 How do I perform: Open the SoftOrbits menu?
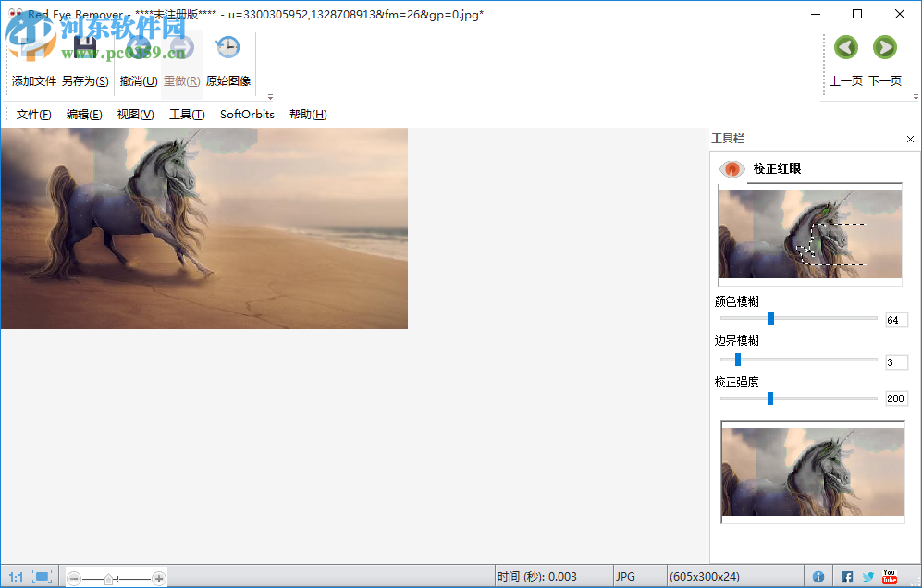[x=247, y=115]
